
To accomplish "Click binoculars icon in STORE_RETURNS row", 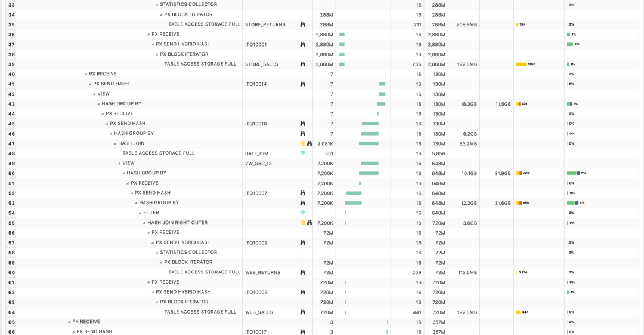I will pyautogui.click(x=302, y=24).
